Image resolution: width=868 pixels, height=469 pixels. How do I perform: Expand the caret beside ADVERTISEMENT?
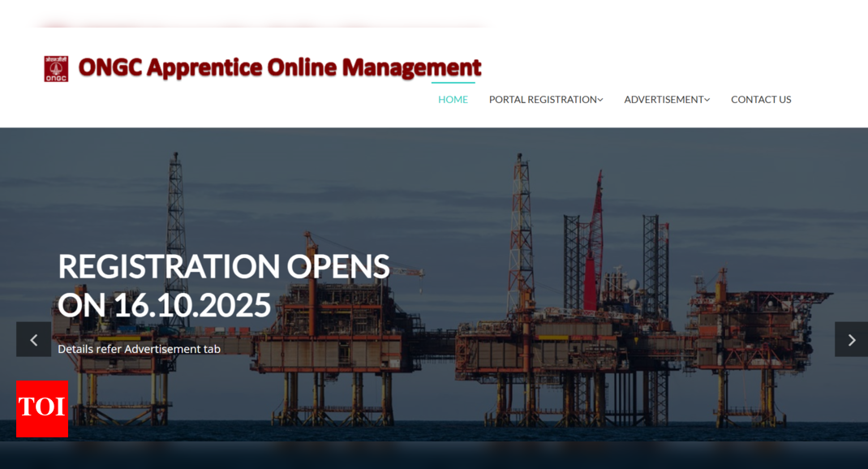[707, 100]
